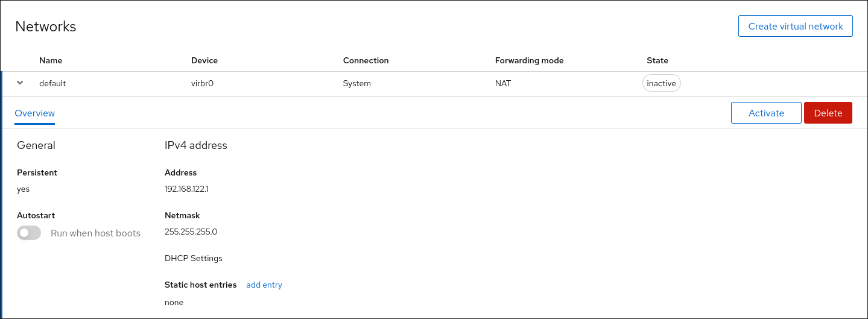
Task: Click the State column header
Action: point(657,60)
